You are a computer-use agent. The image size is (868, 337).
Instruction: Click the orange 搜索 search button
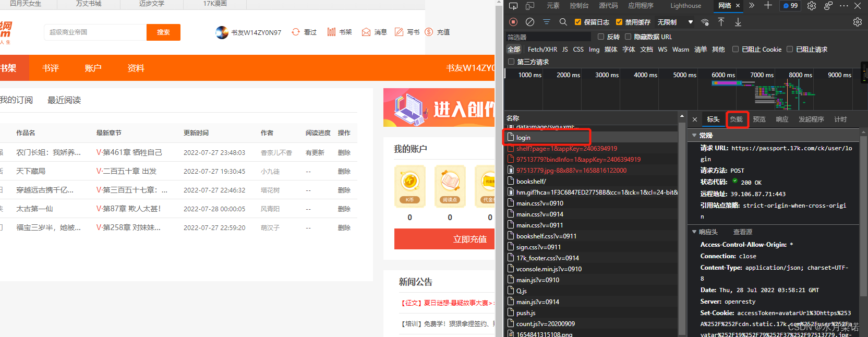[163, 32]
